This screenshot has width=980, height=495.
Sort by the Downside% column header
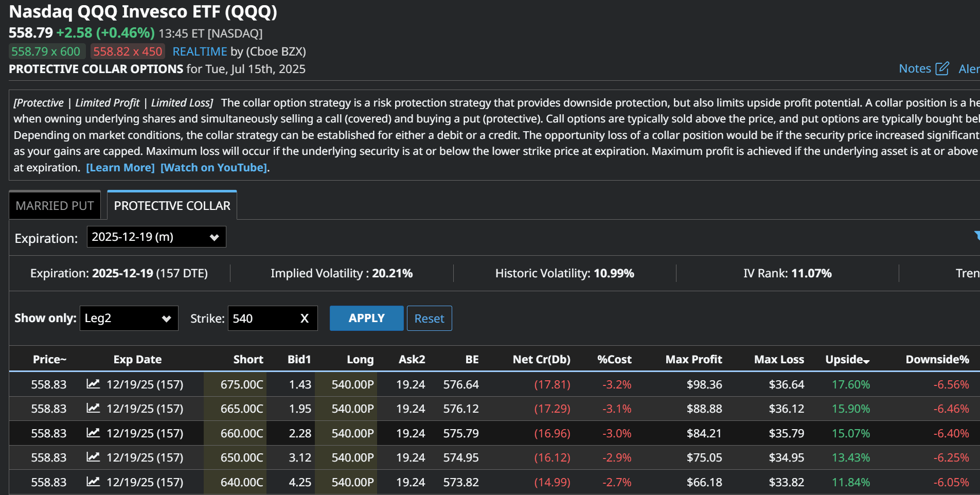pos(937,360)
